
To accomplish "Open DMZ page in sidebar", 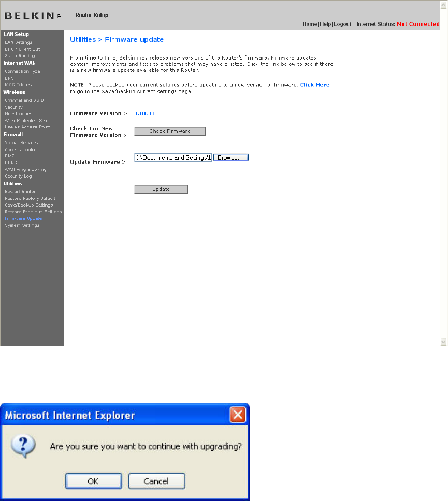I will pyautogui.click(x=10, y=156).
